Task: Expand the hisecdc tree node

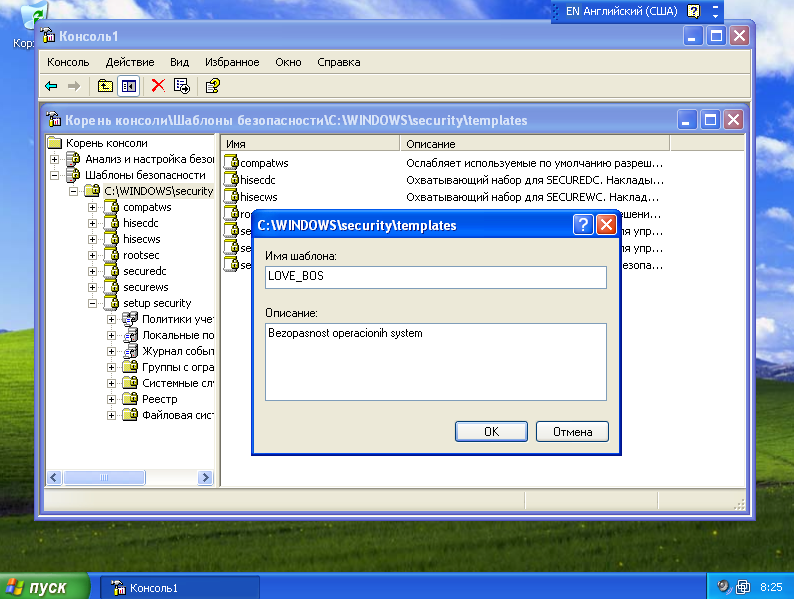Action: point(92,223)
